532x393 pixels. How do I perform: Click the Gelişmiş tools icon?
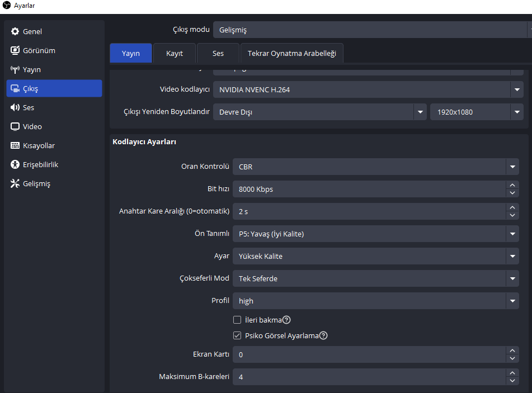pyautogui.click(x=15, y=184)
